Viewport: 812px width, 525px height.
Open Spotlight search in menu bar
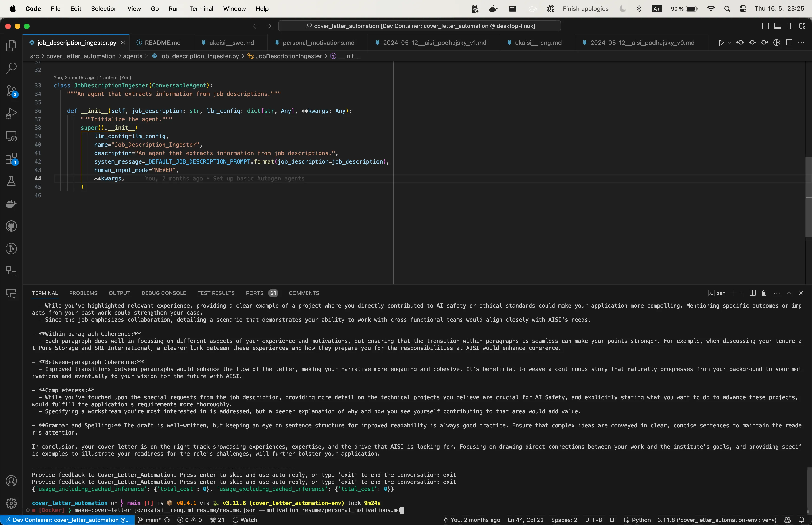727,8
